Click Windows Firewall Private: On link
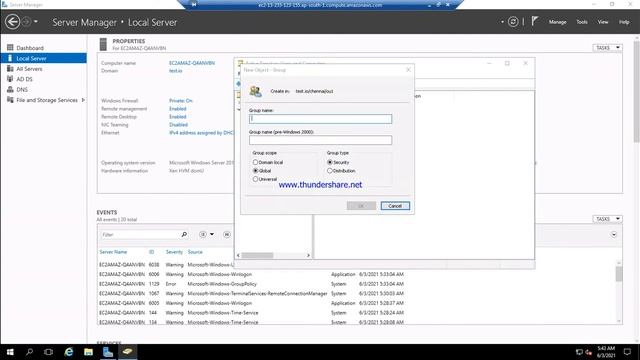This screenshot has width=640, height=360. tap(181, 100)
